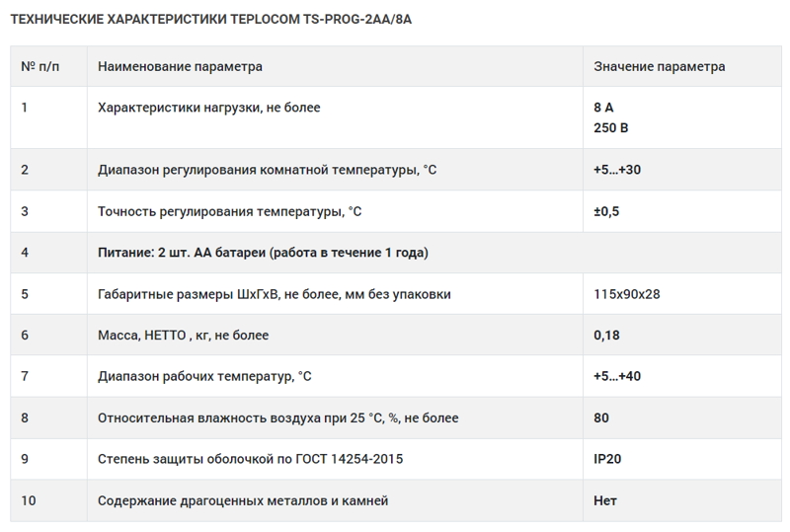Select the 'Питание: 2 шт. АА батареи' row

pyautogui.click(x=263, y=253)
